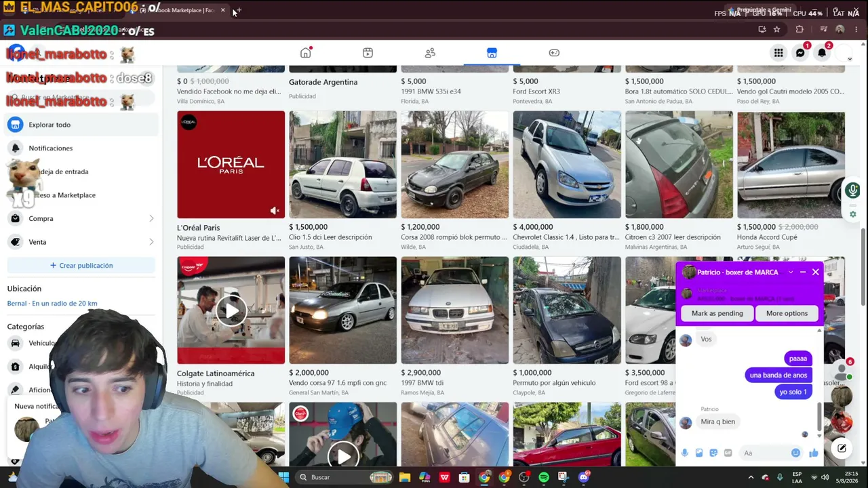Minimize the Patricio chat window

coord(803,272)
